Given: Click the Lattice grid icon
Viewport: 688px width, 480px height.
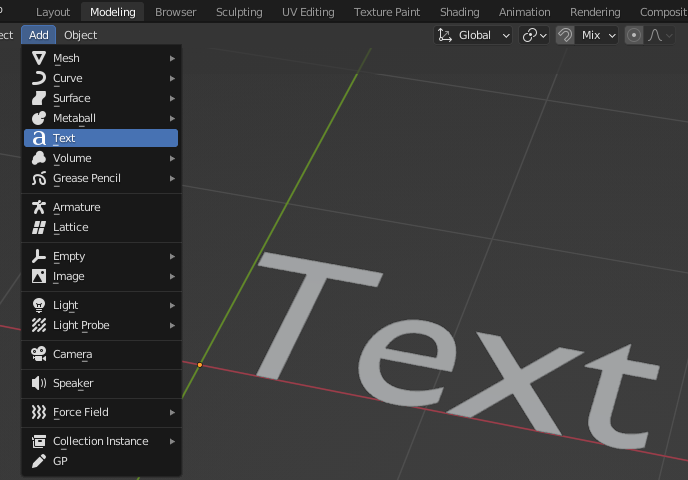Looking at the screenshot, I should (x=39, y=227).
